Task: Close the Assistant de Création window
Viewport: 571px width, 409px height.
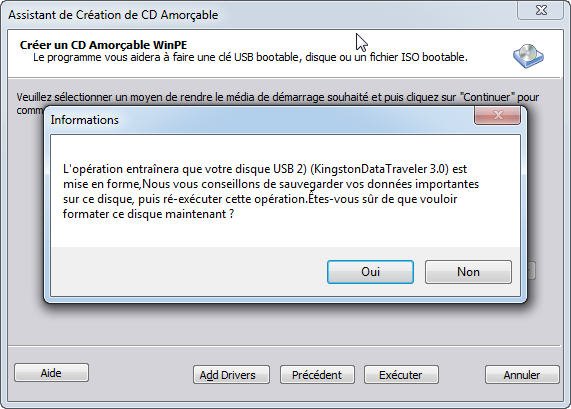Action: click(542, 10)
